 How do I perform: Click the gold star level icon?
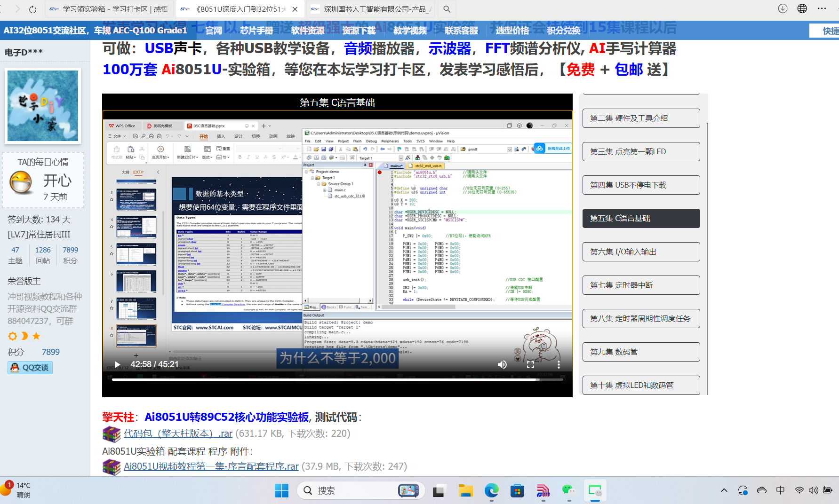[36, 336]
